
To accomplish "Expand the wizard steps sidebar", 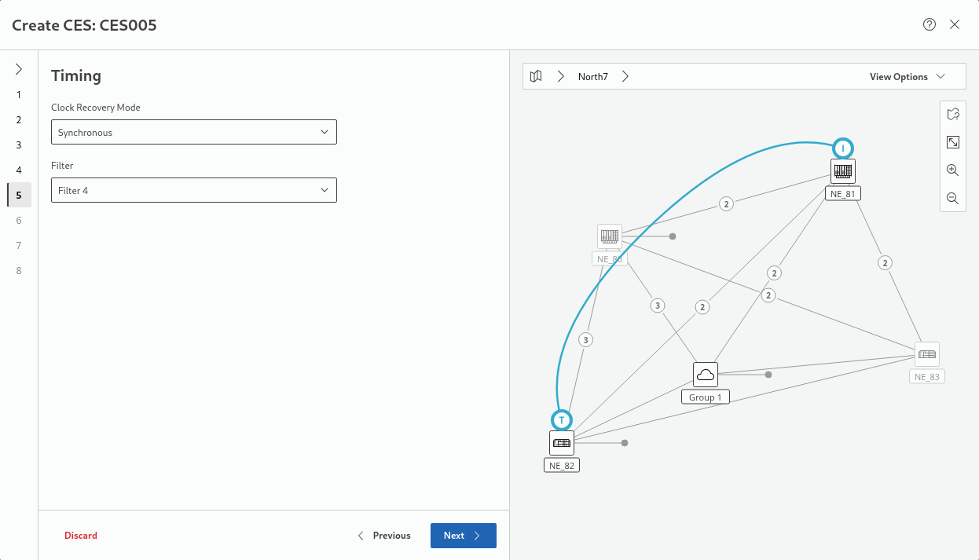I will tap(19, 69).
